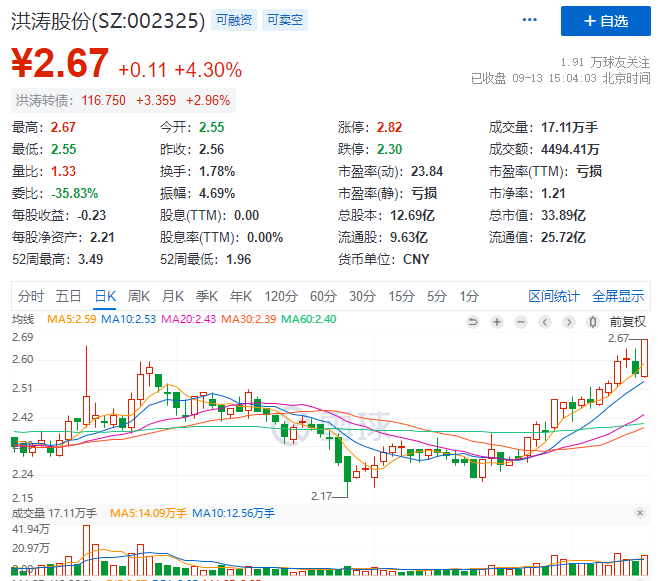658x581 pixels.
Task: Click the 市盈率(动) 23.84 stat
Action: [x=391, y=172]
